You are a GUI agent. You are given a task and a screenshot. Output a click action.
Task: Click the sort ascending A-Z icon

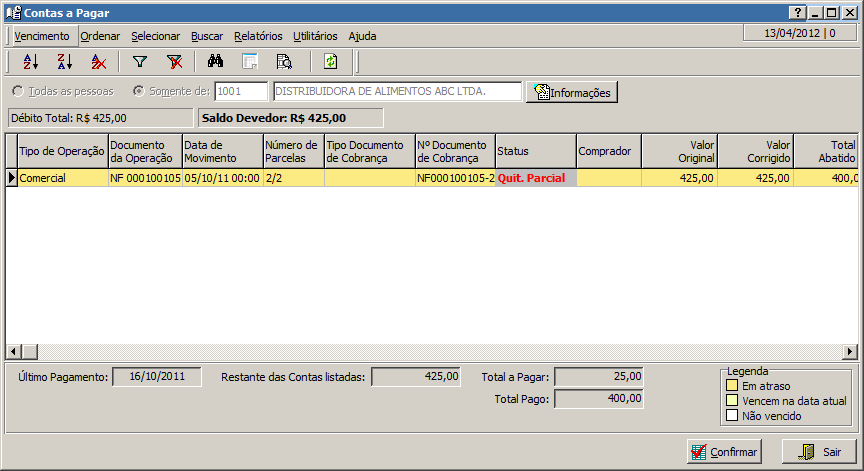pyautogui.click(x=30, y=62)
